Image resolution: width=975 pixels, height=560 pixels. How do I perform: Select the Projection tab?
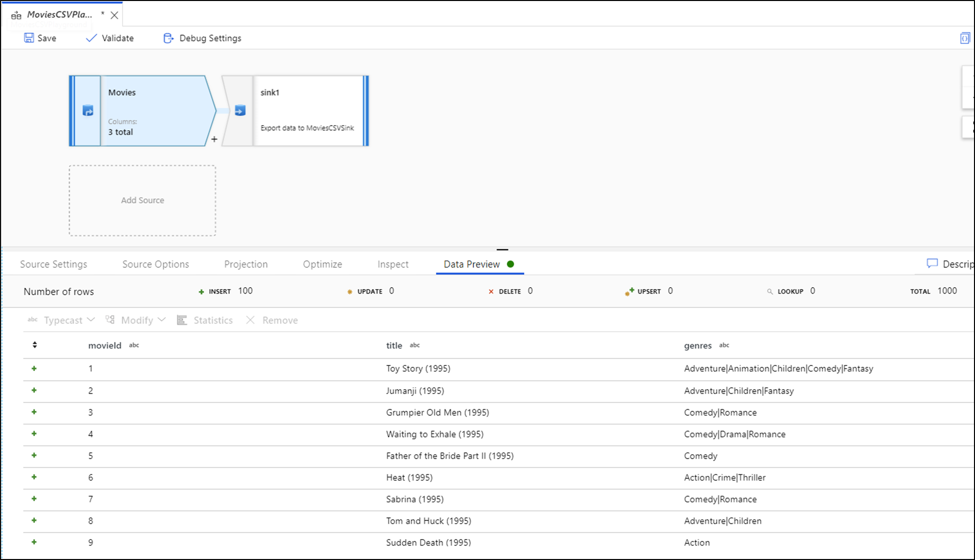tap(246, 263)
